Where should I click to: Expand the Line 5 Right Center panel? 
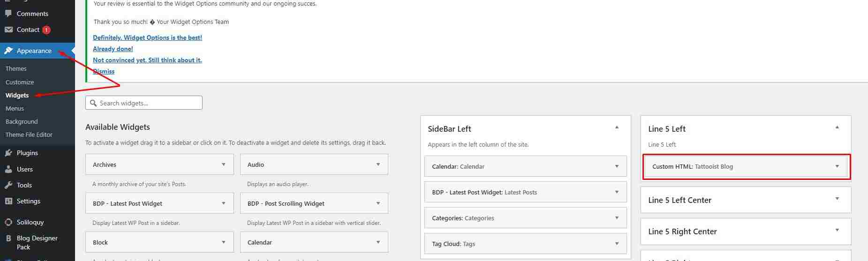(837, 231)
